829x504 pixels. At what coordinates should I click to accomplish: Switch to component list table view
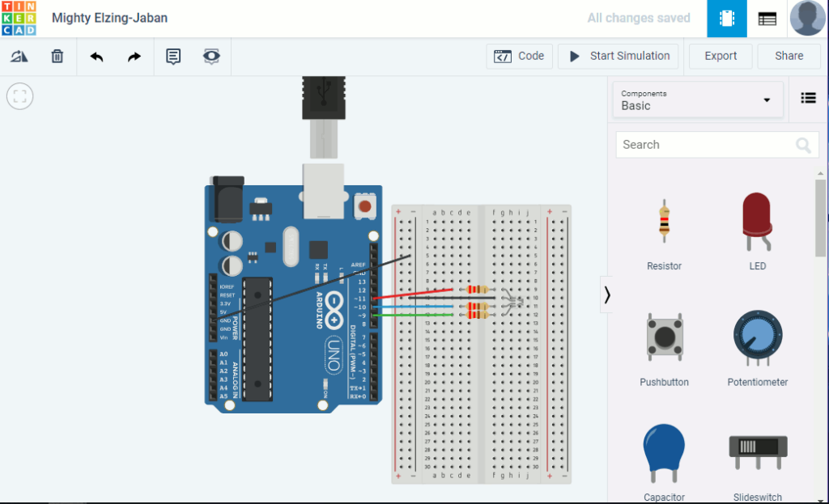tap(767, 19)
